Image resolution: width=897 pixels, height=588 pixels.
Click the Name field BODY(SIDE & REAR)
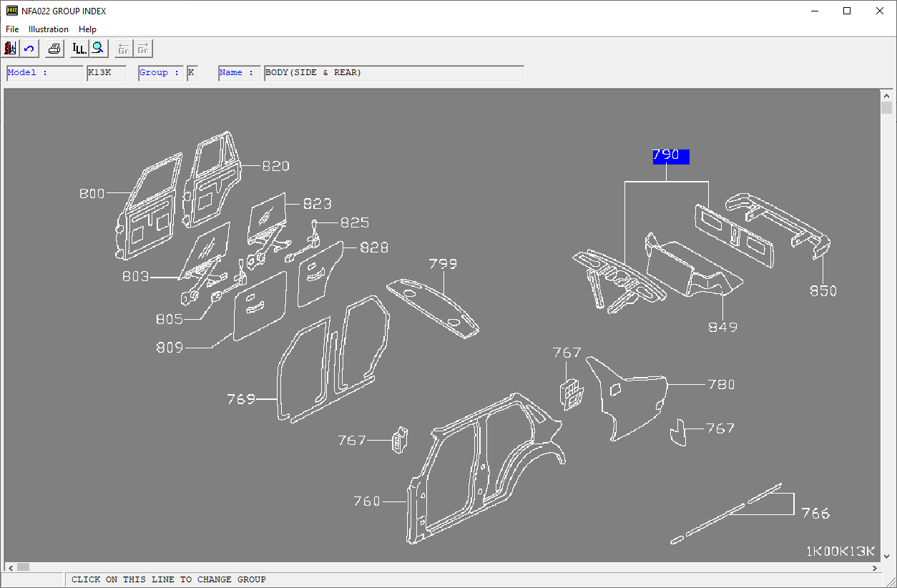[x=393, y=73]
